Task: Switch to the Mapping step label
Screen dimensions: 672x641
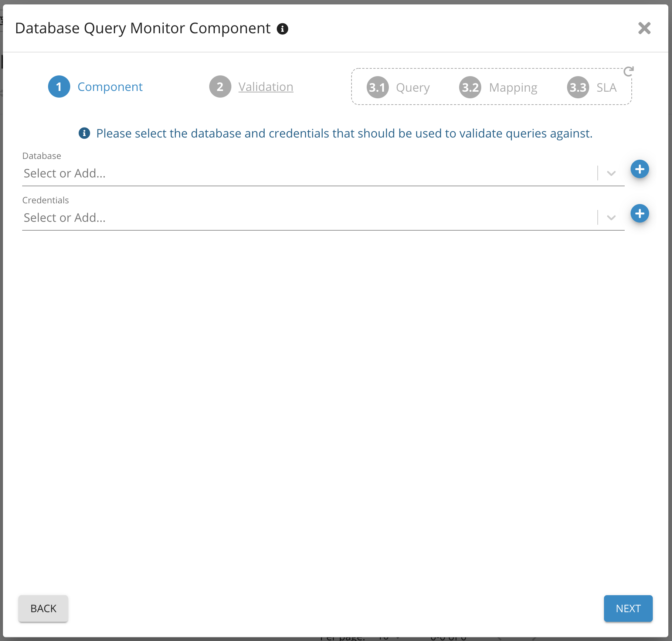Action: click(x=513, y=88)
